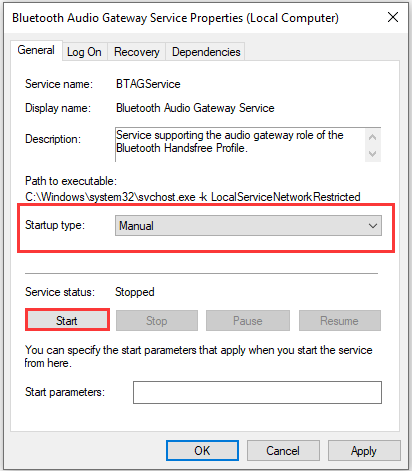This screenshot has width=412, height=471.
Task: Click the disabled Stop button
Action: pyautogui.click(x=157, y=321)
